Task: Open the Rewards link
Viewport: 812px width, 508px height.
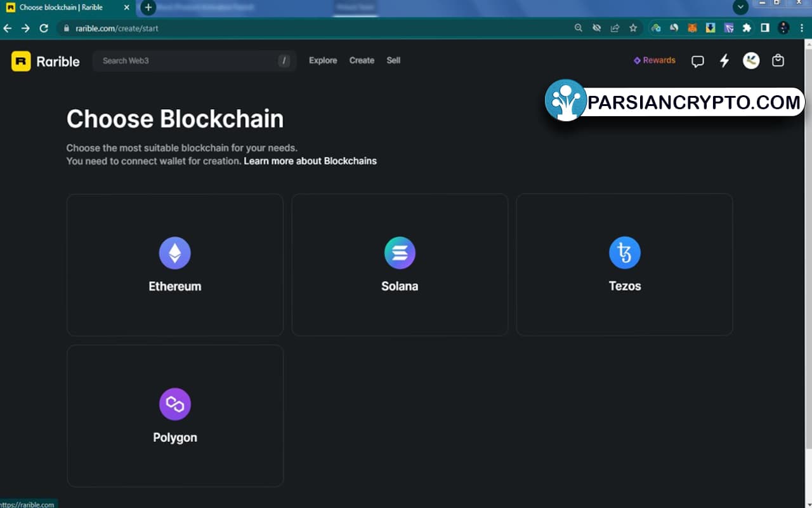Action: [655, 60]
